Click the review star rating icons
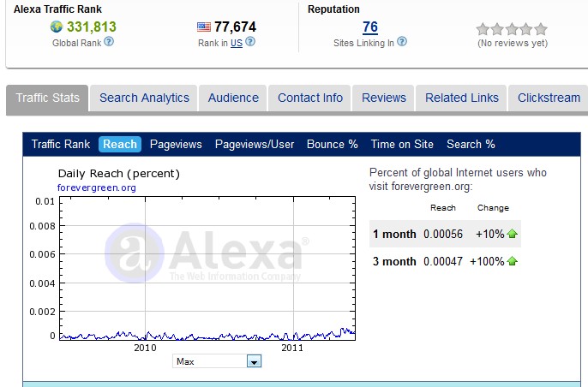The width and height of the screenshot is (588, 387). (x=512, y=29)
